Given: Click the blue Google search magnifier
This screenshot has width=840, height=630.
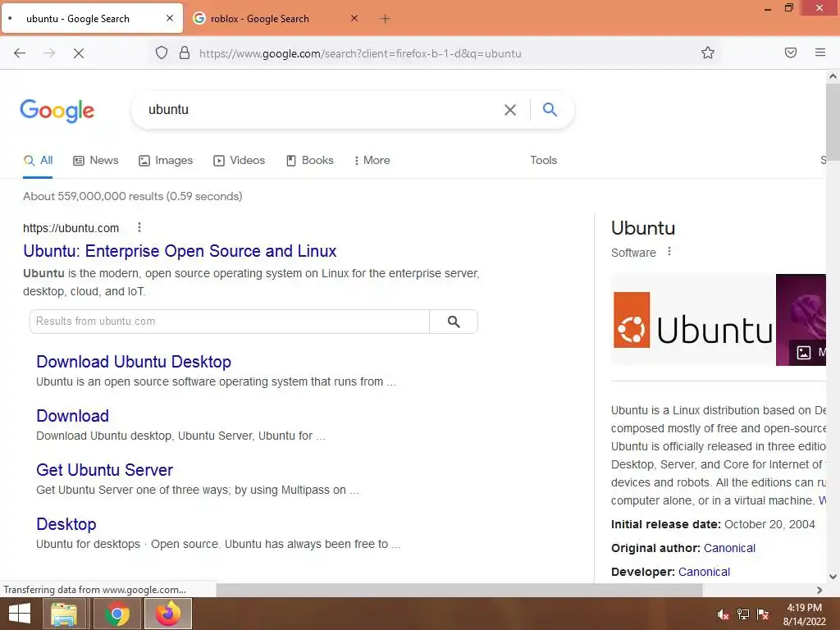Looking at the screenshot, I should pyautogui.click(x=550, y=109).
